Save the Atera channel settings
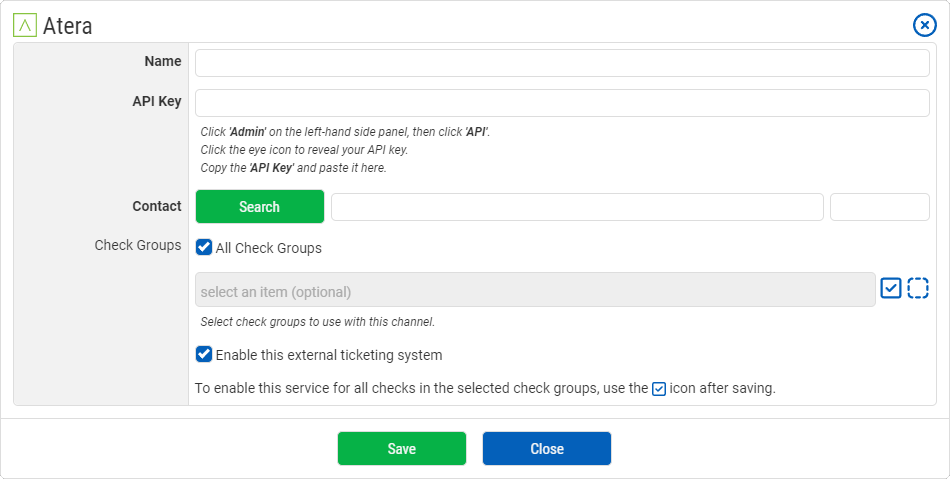This screenshot has height=479, width=950. click(x=402, y=449)
